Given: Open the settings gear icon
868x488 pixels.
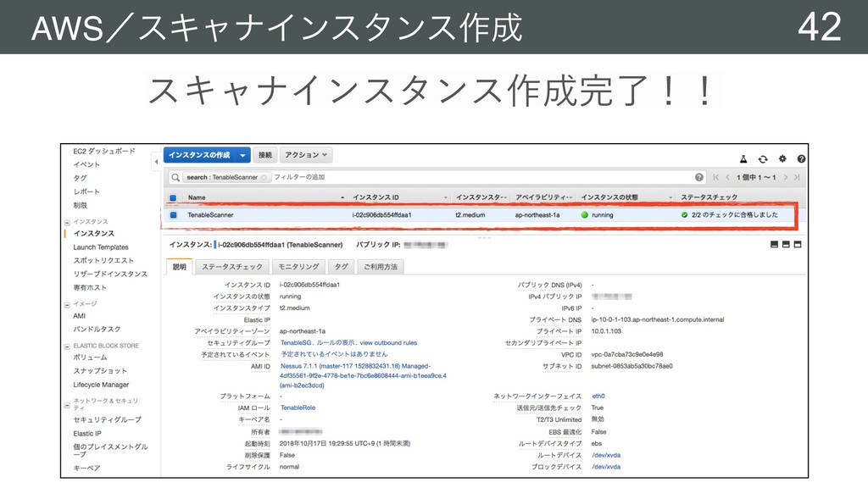Looking at the screenshot, I should point(782,158).
